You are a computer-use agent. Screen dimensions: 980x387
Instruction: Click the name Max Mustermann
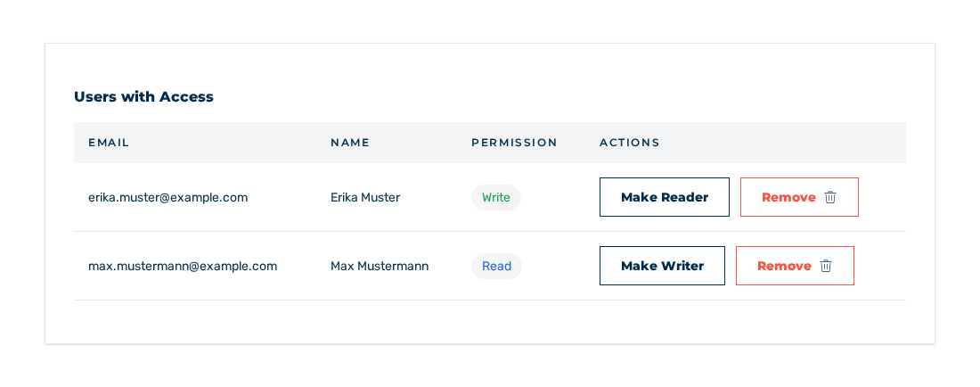380,267
